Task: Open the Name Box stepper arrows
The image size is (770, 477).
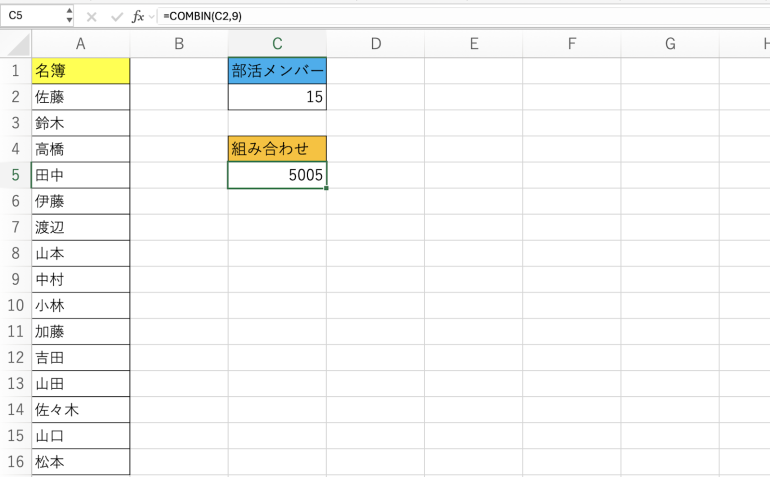Action: (69, 16)
